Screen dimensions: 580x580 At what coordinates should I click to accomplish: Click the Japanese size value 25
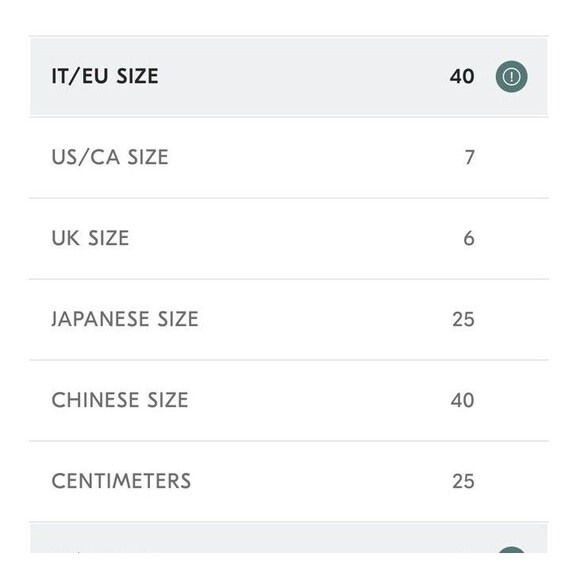[x=463, y=319]
